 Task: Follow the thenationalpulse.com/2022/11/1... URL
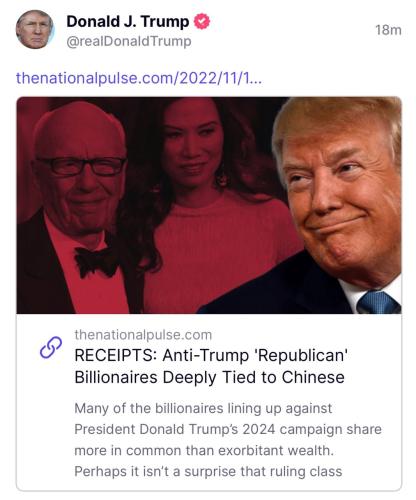point(139,78)
